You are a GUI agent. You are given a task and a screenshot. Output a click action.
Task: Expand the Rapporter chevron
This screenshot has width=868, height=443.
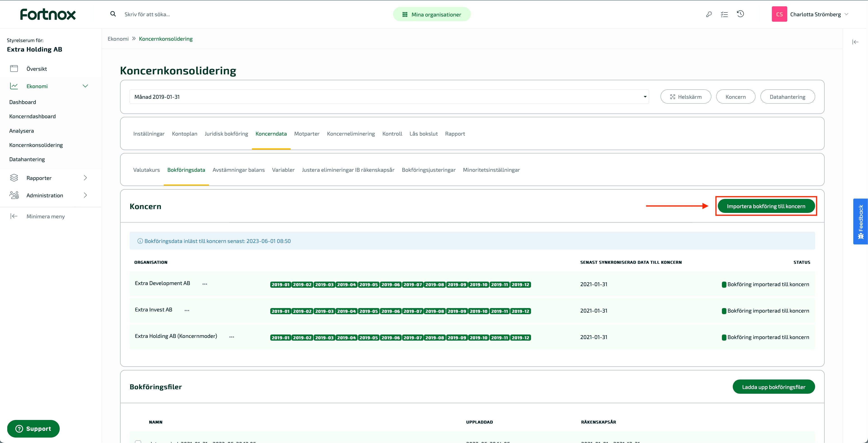pos(85,178)
